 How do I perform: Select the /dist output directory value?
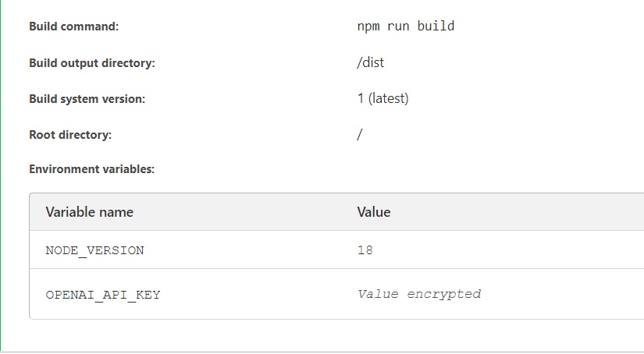click(371, 62)
